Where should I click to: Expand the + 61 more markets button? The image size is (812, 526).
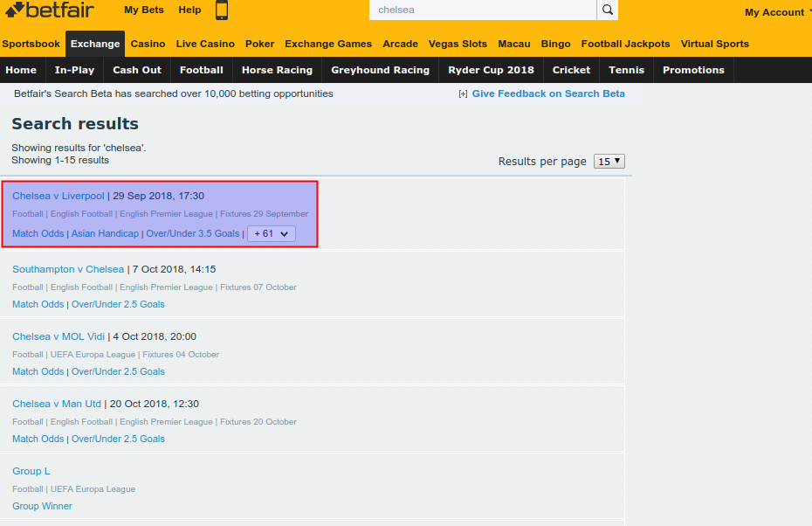pyautogui.click(x=272, y=233)
